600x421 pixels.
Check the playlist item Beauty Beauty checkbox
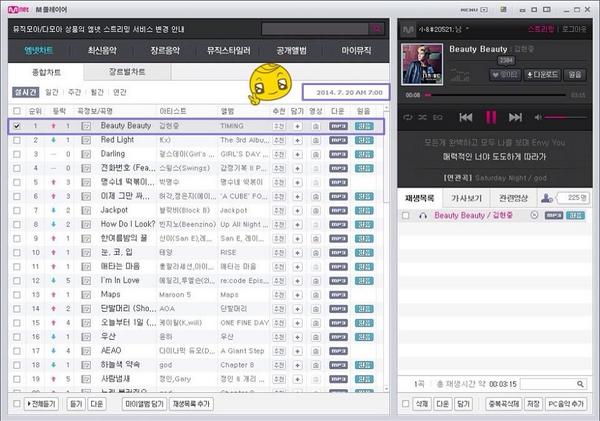pyautogui.click(x=406, y=215)
